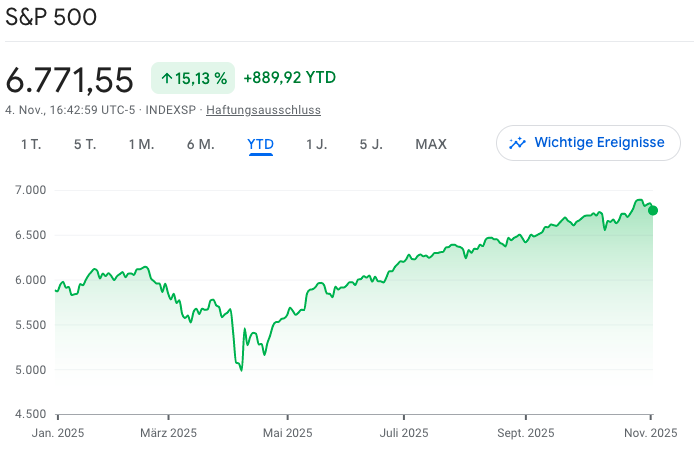The width and height of the screenshot is (694, 452).
Task: Click the 6.000 y-axis label
Action: 31,280
